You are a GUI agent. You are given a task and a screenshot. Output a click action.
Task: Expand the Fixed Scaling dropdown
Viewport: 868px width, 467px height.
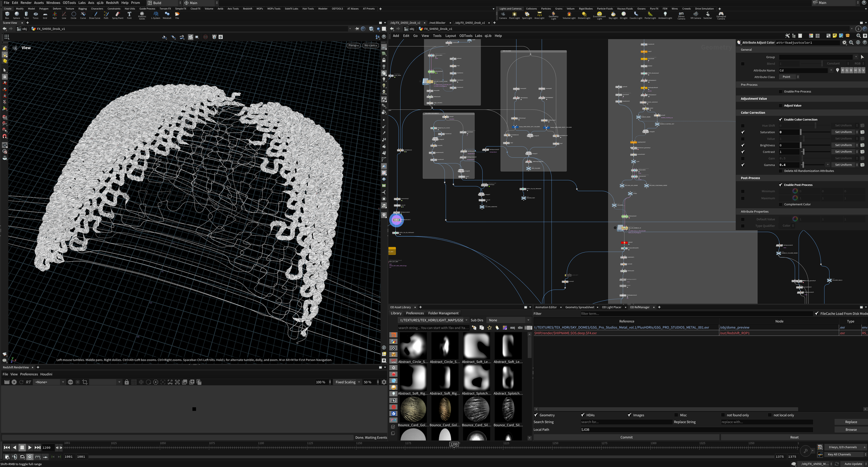click(x=347, y=382)
